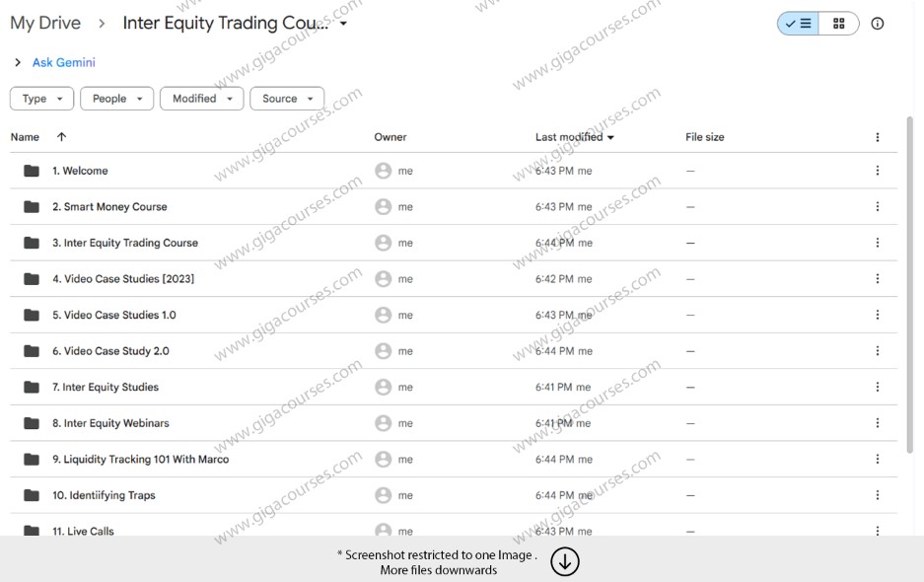
Task: Open the grid view layout icon
Action: (839, 23)
